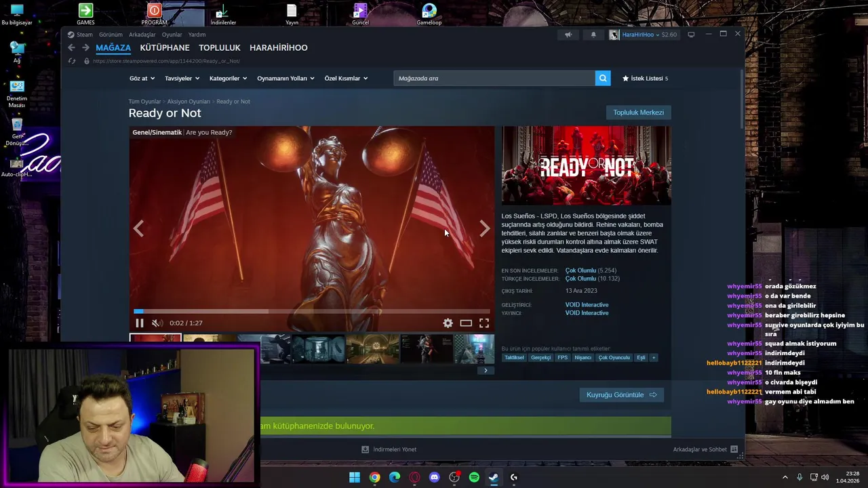This screenshot has height=488, width=868.
Task: Show more tags with plus button
Action: [654, 357]
